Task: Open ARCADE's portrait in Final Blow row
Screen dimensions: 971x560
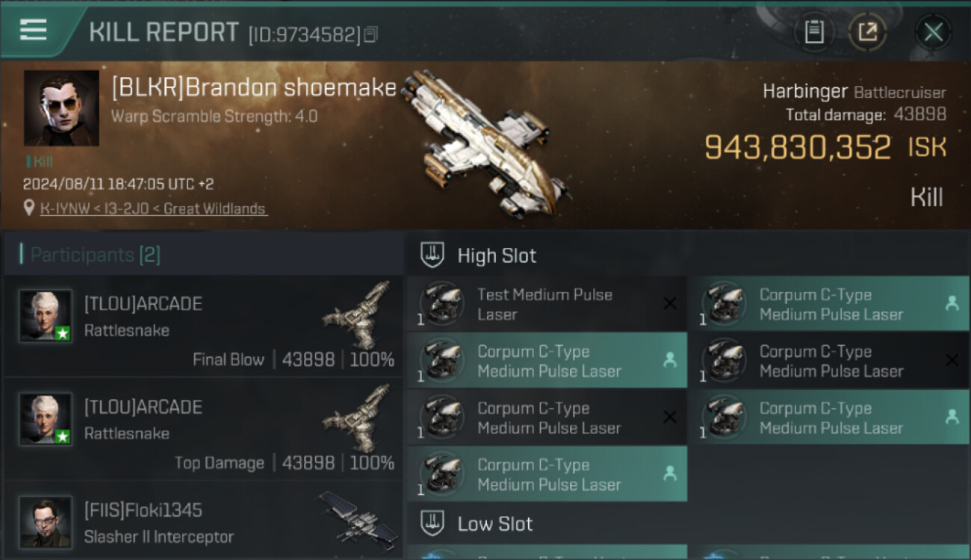Action: point(46,316)
